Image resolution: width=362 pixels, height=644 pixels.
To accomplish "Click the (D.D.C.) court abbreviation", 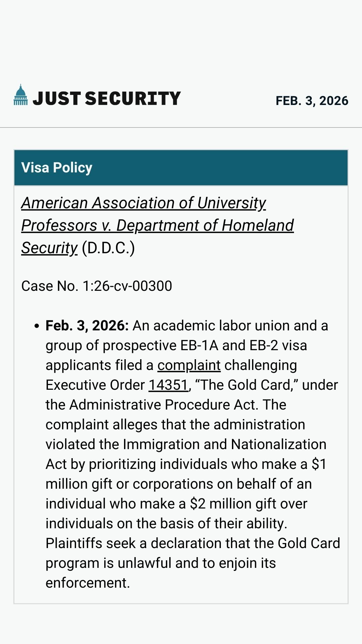I will pos(108,248).
